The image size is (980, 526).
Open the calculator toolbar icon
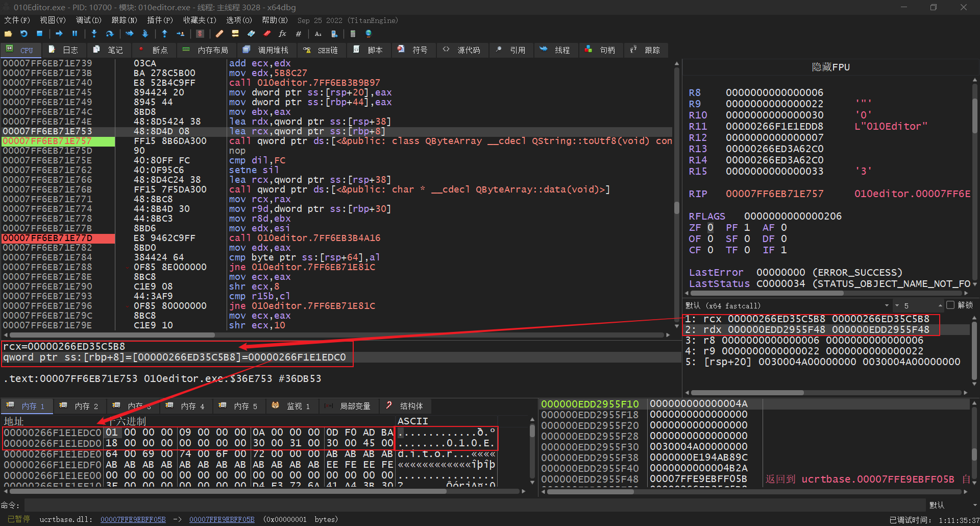[353, 34]
